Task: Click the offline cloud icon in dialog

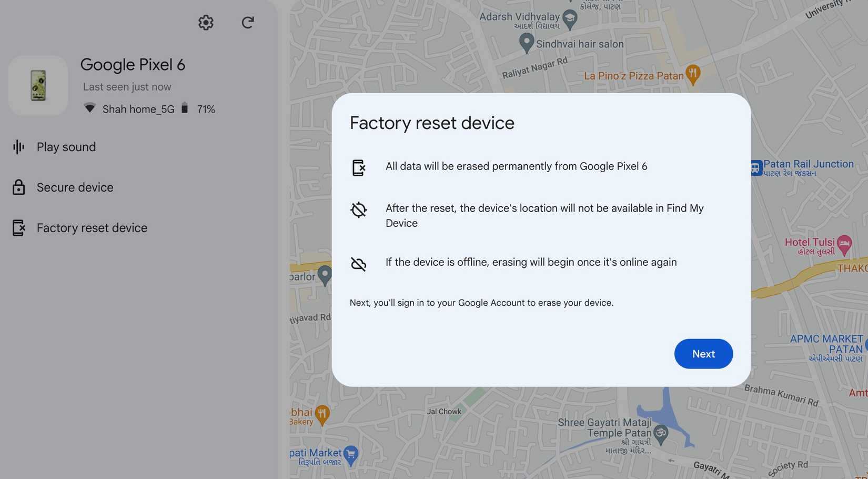Action: 359,264
